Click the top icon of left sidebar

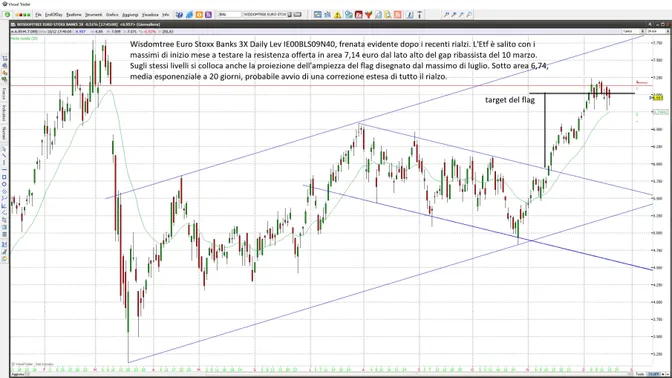[x=4, y=58]
